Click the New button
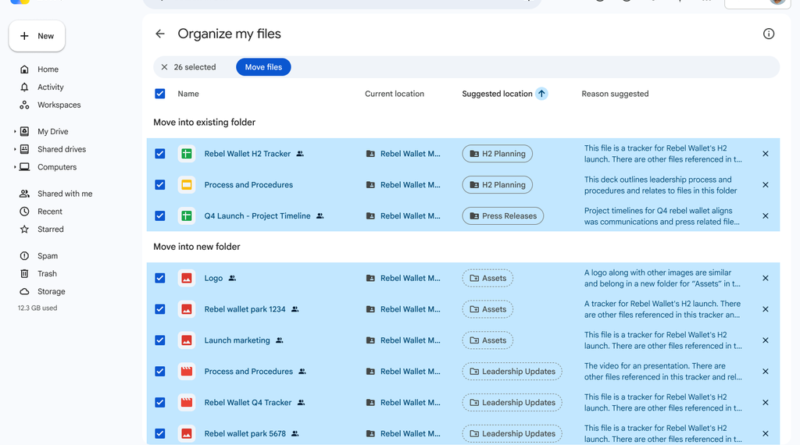The height and width of the screenshot is (445, 800). [37, 36]
